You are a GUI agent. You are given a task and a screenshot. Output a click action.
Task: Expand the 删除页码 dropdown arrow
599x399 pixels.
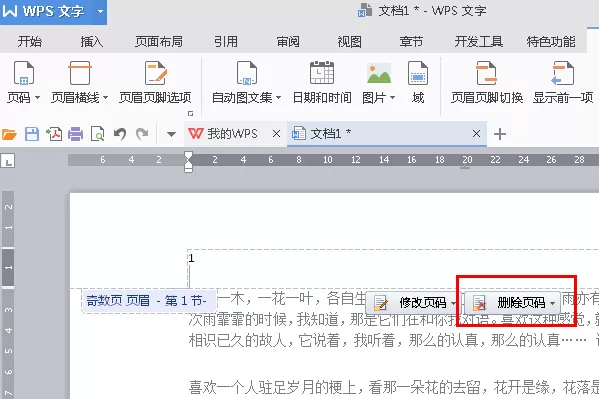coord(553,303)
